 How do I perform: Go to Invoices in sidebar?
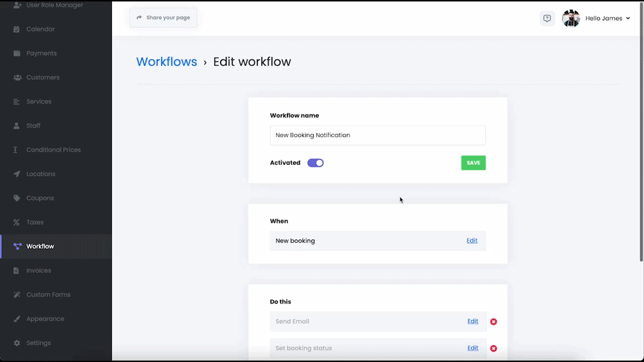[x=38, y=271]
